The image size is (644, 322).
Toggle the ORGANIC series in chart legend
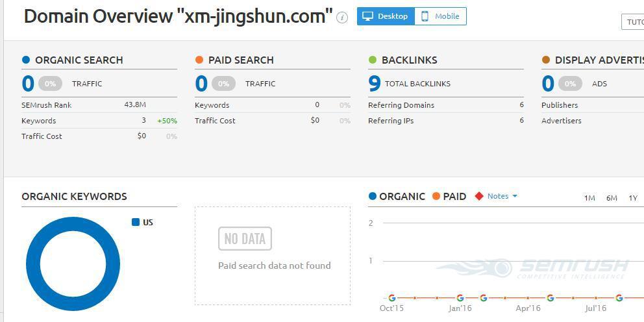[x=397, y=196]
